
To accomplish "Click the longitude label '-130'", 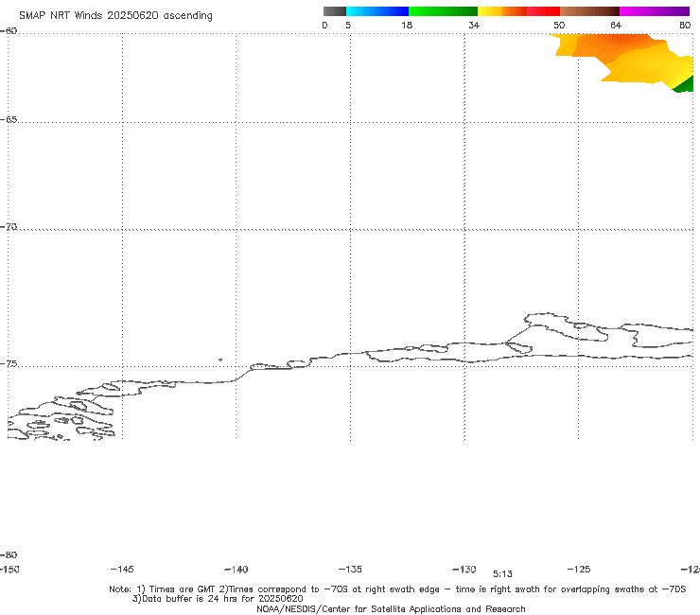I will pos(464,569).
